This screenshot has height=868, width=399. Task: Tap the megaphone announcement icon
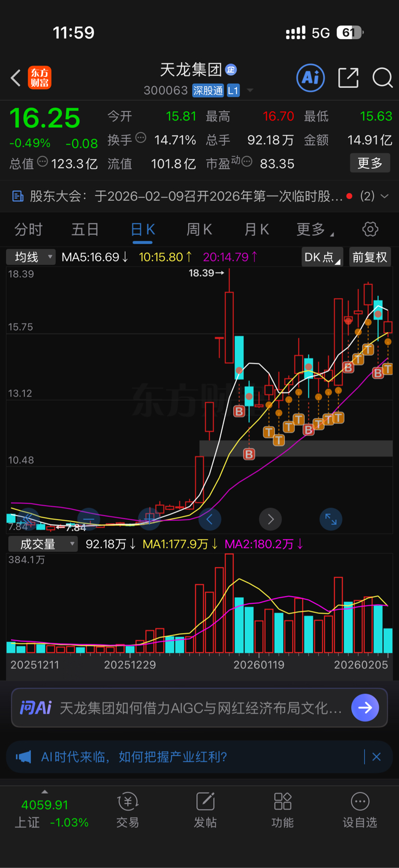[x=23, y=757]
